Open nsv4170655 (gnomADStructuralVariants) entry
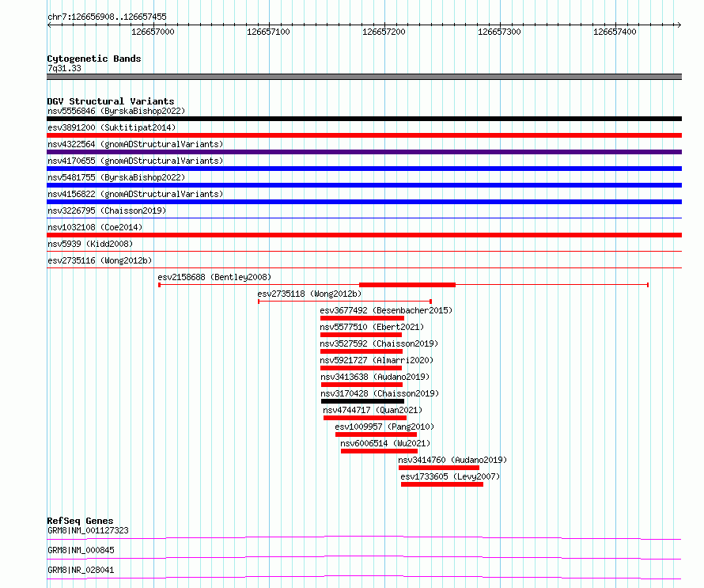This screenshot has width=704, height=588. coord(135,161)
